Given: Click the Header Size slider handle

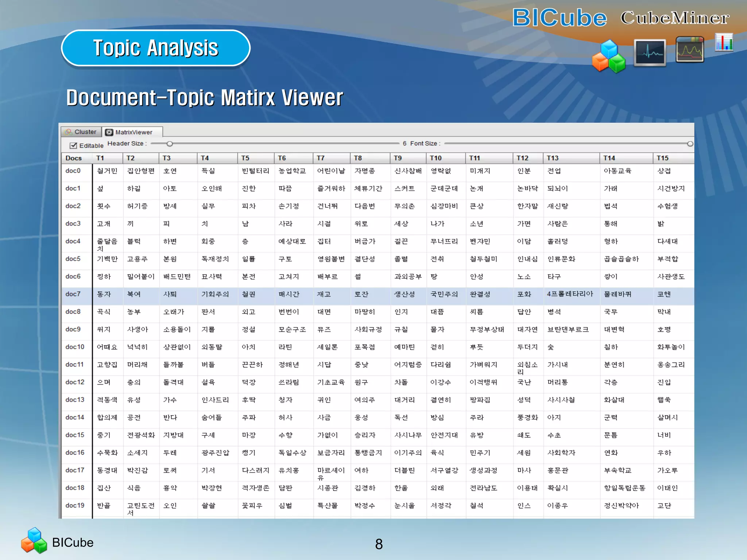Looking at the screenshot, I should pos(170,144).
